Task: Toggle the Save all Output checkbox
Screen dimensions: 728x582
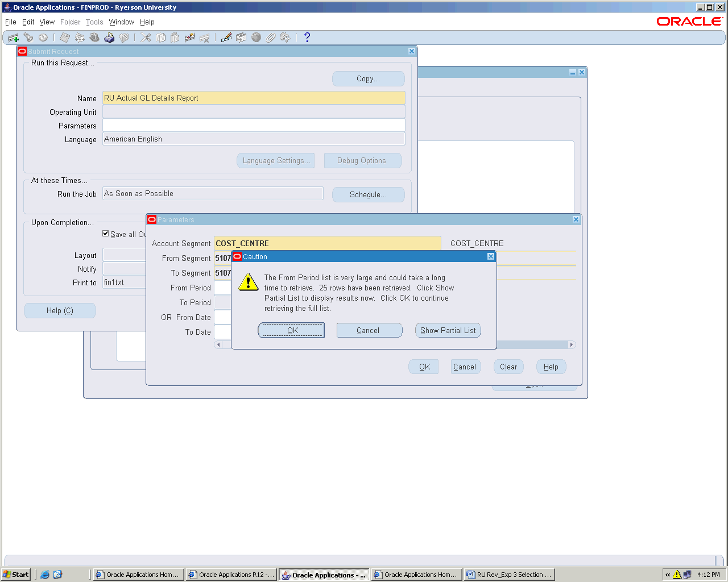Action: tap(106, 234)
